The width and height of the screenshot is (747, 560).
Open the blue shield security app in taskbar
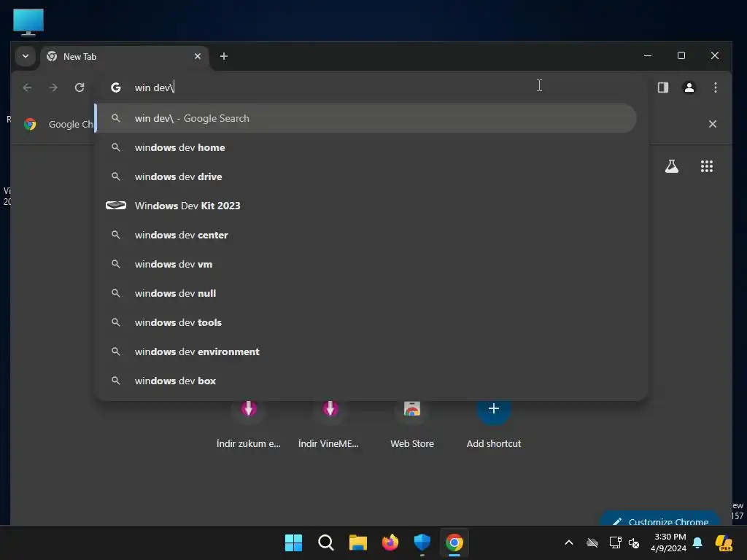click(422, 542)
